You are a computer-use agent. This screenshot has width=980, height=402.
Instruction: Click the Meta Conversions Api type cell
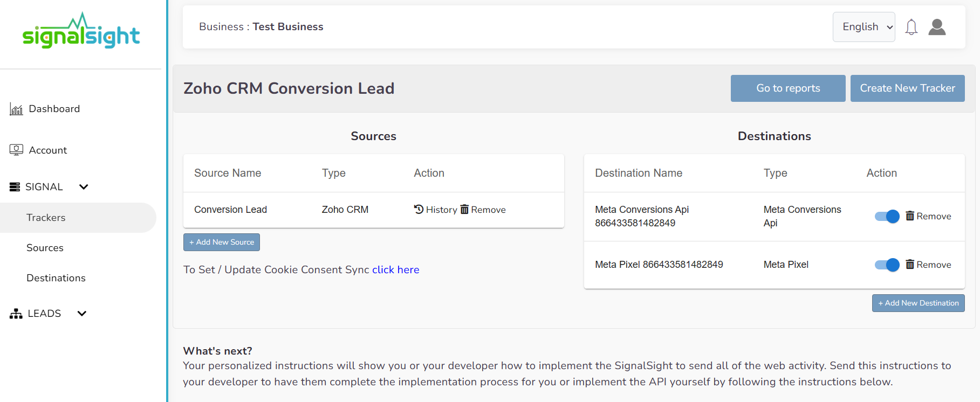802,216
